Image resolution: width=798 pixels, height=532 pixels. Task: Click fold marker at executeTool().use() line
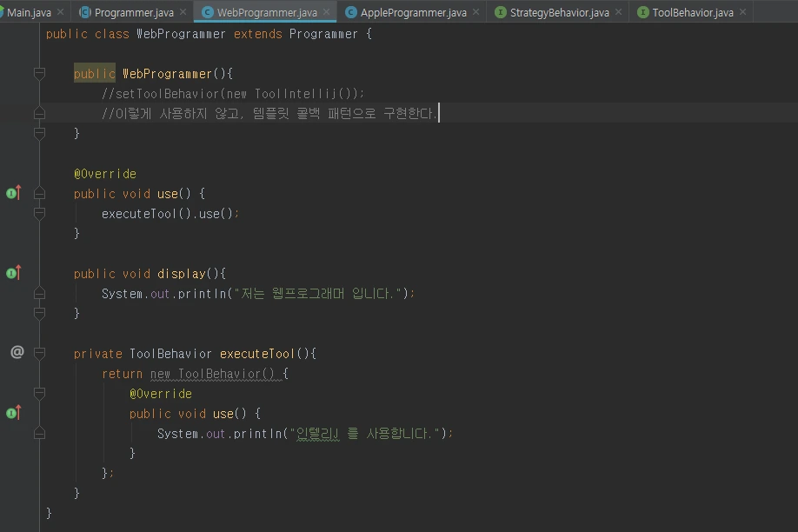[x=39, y=213]
